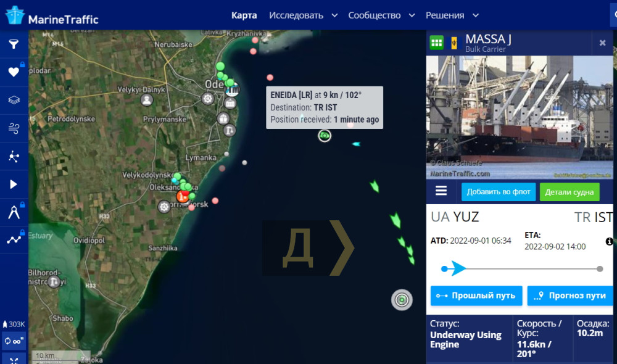Toggle the vessel count auto-refresh button

pos(14,341)
